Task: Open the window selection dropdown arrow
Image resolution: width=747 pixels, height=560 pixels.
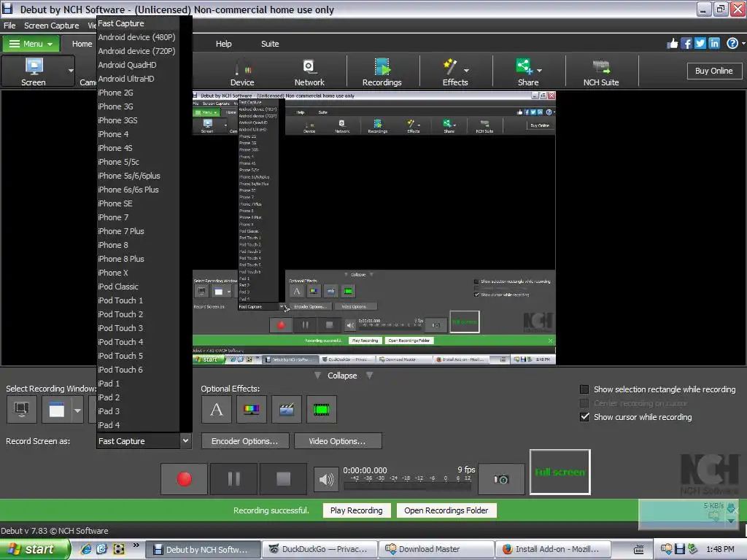Action: coord(77,410)
